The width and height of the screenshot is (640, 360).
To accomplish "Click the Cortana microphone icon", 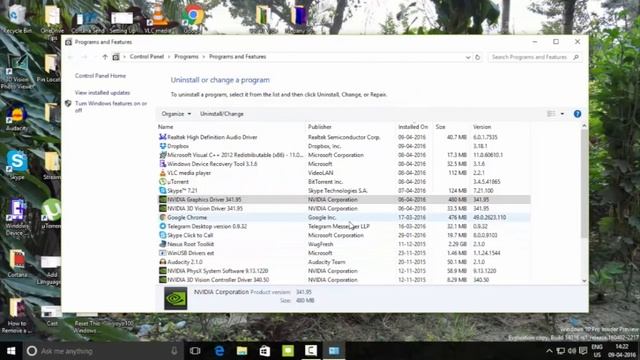I will pyautogui.click(x=174, y=351).
